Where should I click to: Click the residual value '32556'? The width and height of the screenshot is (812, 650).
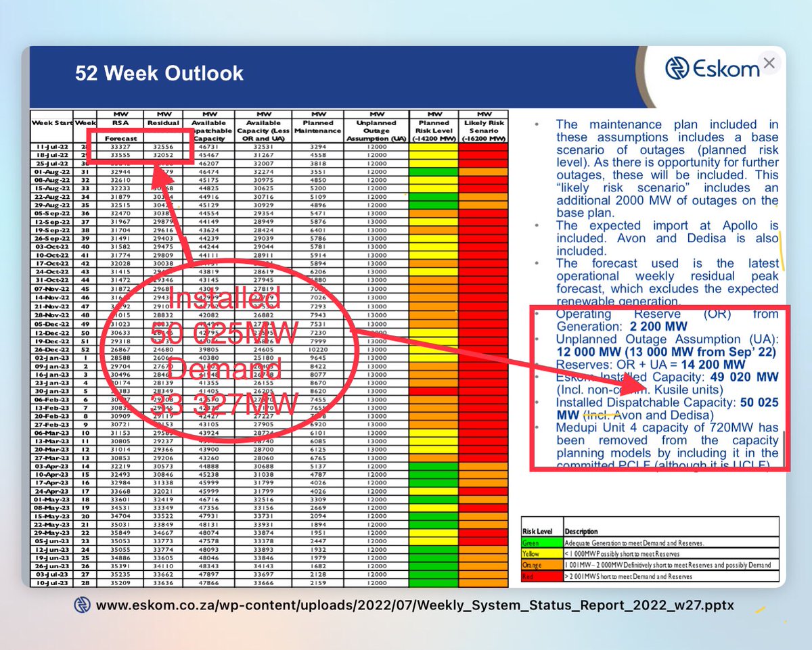tap(164, 147)
